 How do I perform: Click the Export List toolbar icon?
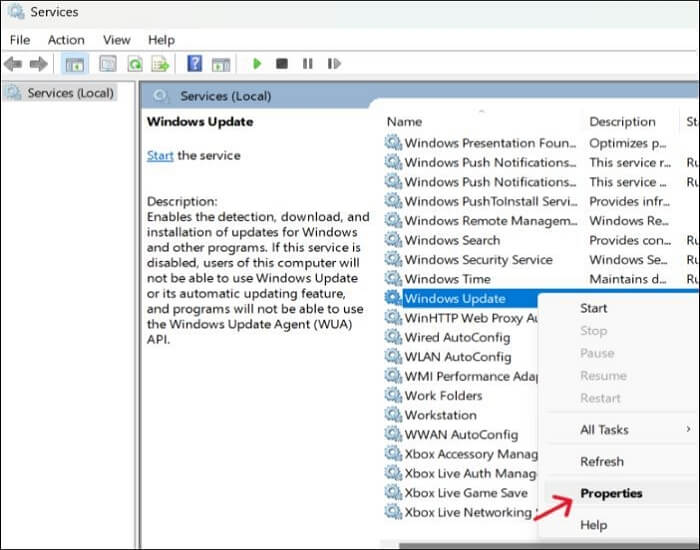click(x=160, y=64)
